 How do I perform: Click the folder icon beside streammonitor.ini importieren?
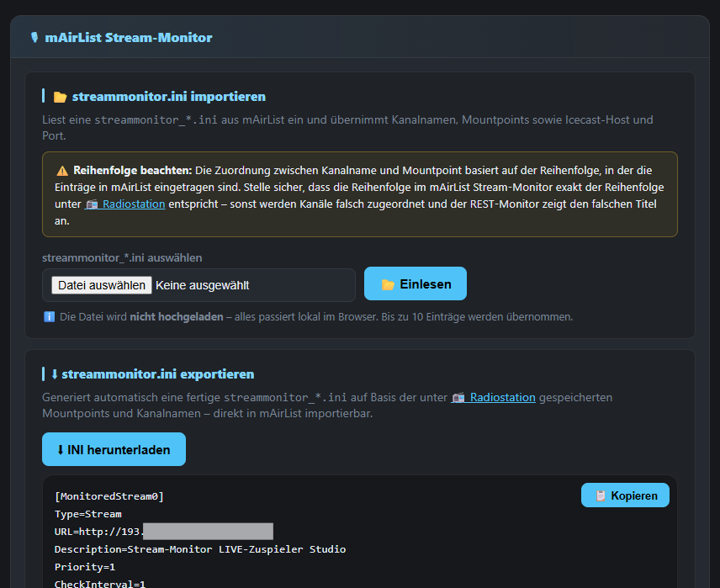pos(61,97)
